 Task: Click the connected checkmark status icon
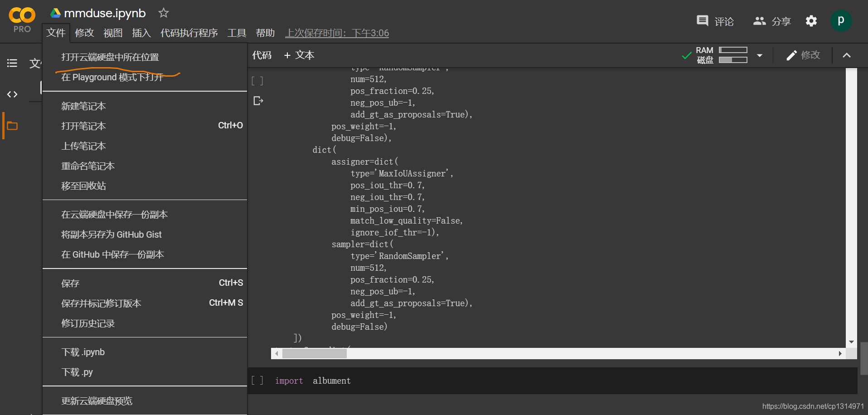(687, 55)
